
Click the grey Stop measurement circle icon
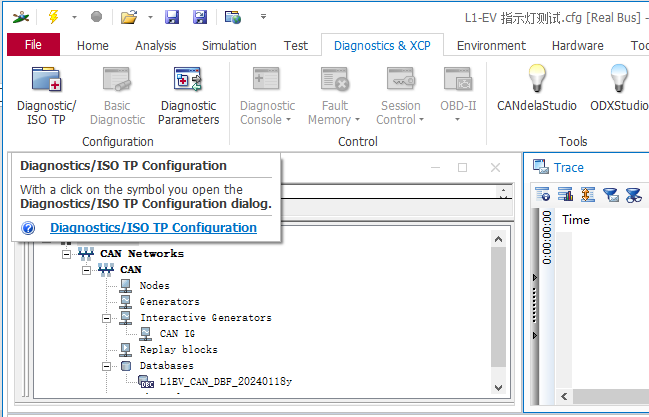click(96, 17)
